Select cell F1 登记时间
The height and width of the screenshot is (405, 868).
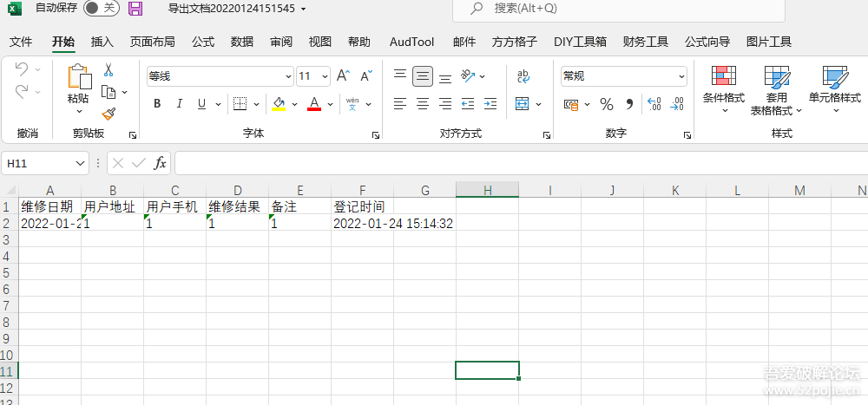pyautogui.click(x=362, y=207)
